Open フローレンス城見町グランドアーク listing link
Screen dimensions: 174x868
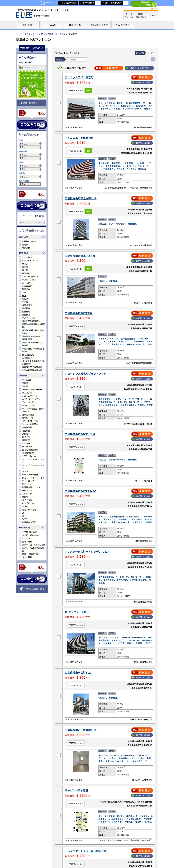(86, 374)
